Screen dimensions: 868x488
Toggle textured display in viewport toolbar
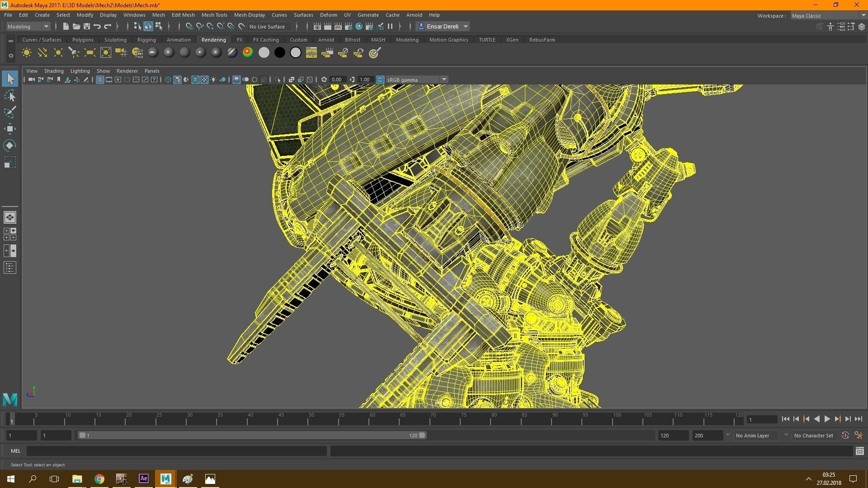204,80
